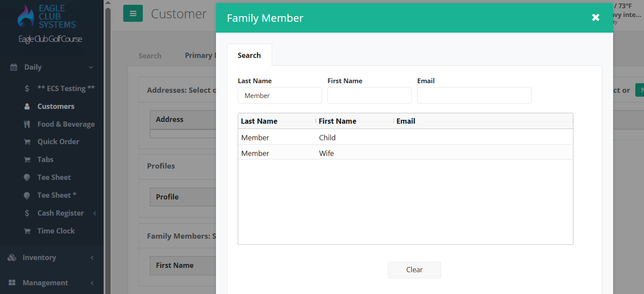Click the cart icon beside Time Clock
Image resolution: width=644 pixels, height=294 pixels.
[27, 231]
